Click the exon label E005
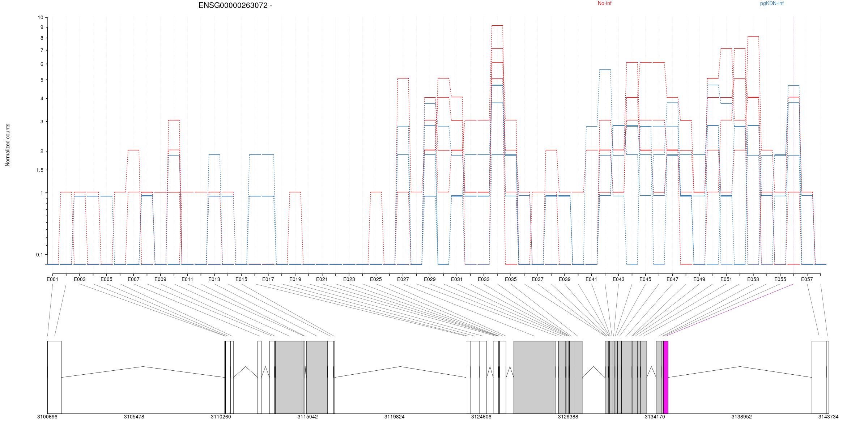The image size is (868, 434). tap(106, 279)
